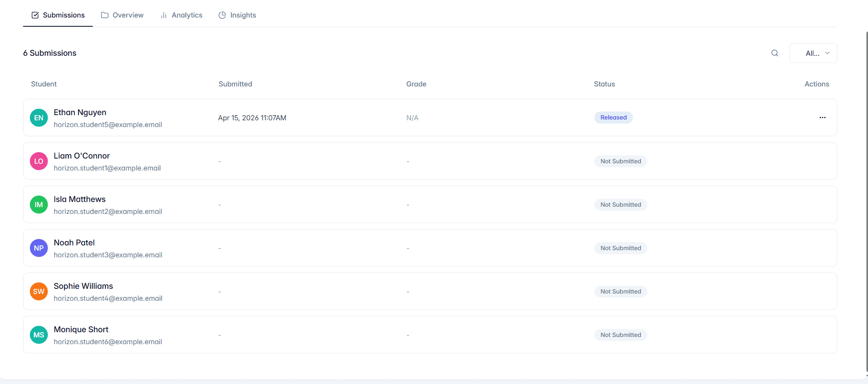The width and height of the screenshot is (868, 384).
Task: Select the Monique Short student name
Action: [x=81, y=329]
